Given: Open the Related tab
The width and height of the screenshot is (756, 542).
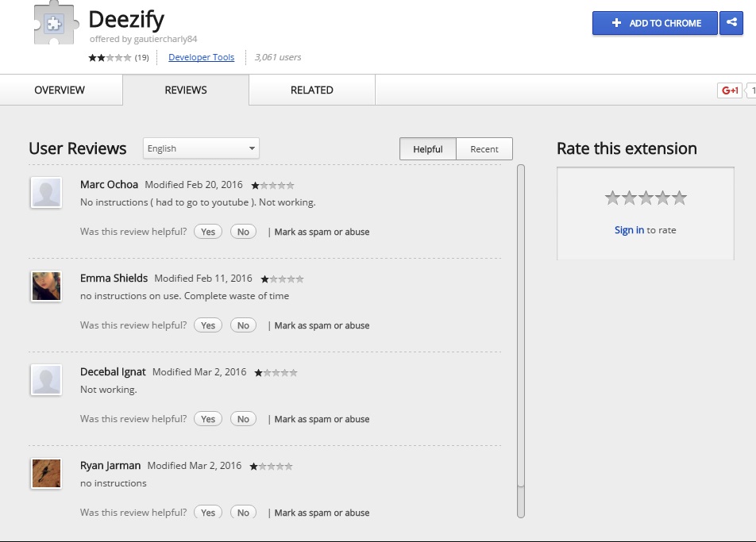Looking at the screenshot, I should 312,90.
